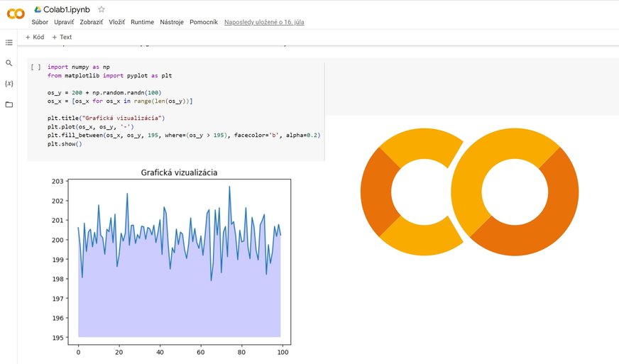This screenshot has width=619, height=364.
Task: Open the search panel in the left sidebar
Action: coord(9,63)
